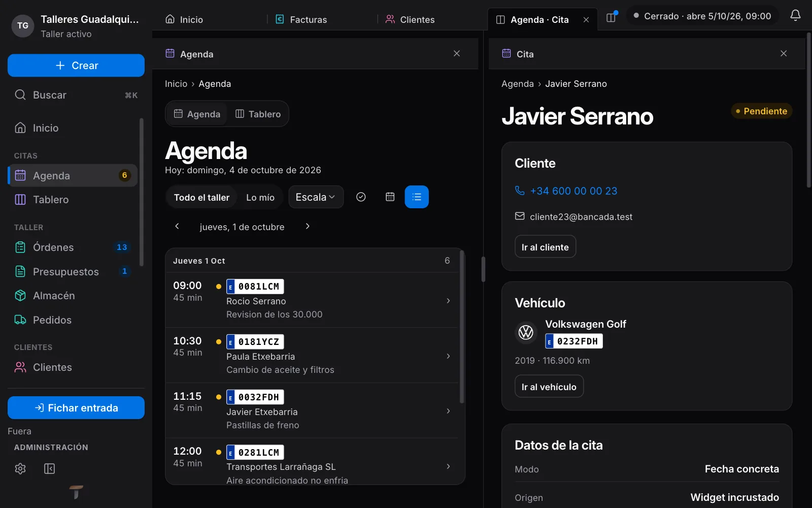Open Pedidos in the sidebar
The image size is (812, 508).
72,320
